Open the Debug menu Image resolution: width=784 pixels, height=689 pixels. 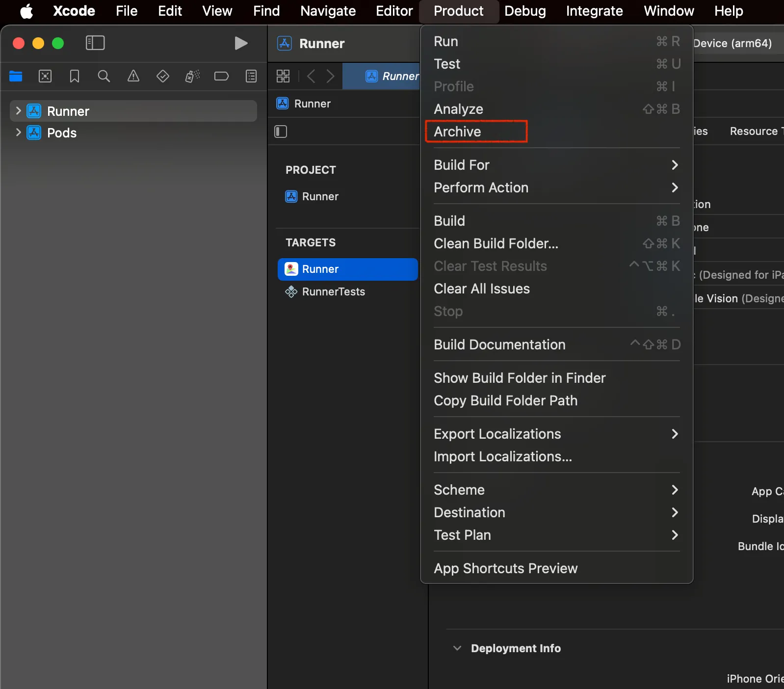coord(525,11)
